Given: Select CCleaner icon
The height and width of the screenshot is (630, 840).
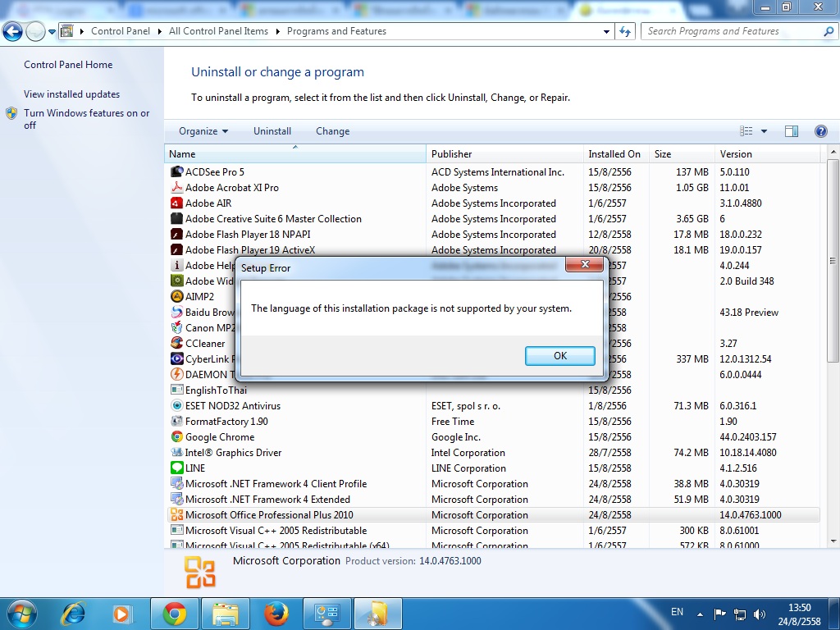Looking at the screenshot, I should 177,343.
